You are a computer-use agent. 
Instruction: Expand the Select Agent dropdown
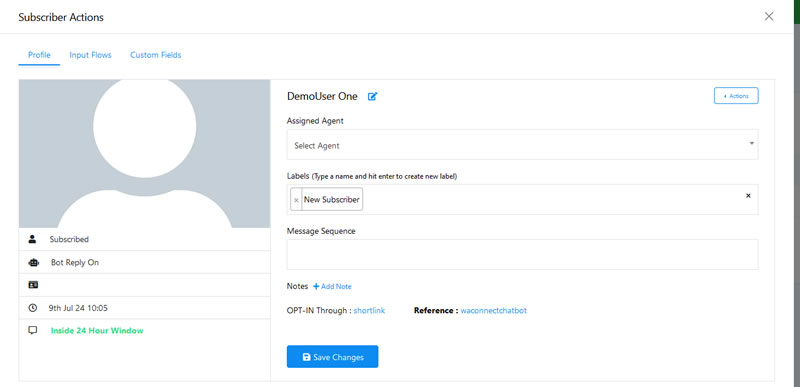[522, 145]
